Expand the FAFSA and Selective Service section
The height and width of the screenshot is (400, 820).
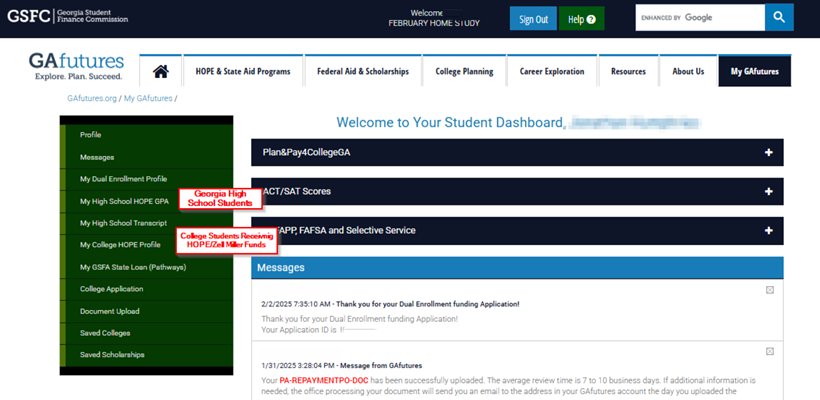(x=517, y=231)
